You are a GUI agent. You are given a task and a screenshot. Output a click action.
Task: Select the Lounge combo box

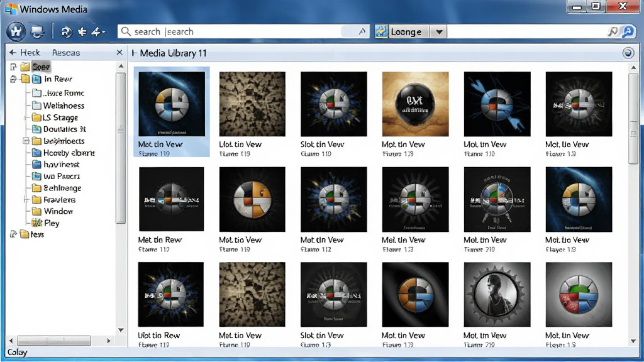pos(410,31)
